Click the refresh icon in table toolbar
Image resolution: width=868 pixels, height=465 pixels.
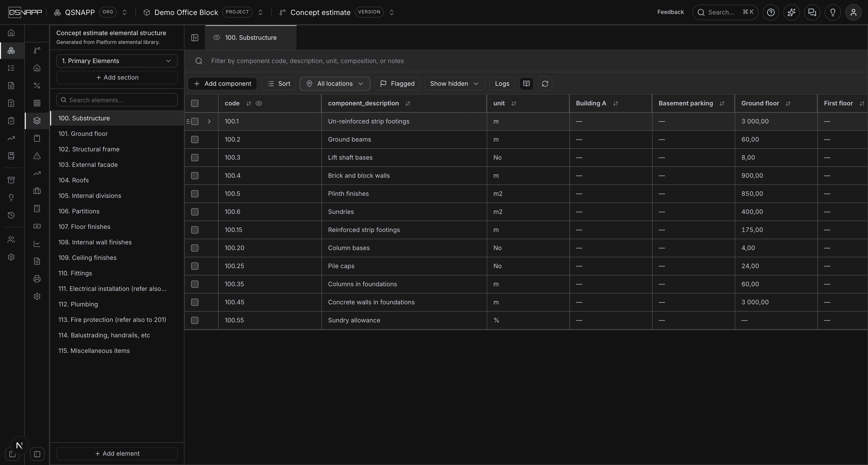pos(545,83)
